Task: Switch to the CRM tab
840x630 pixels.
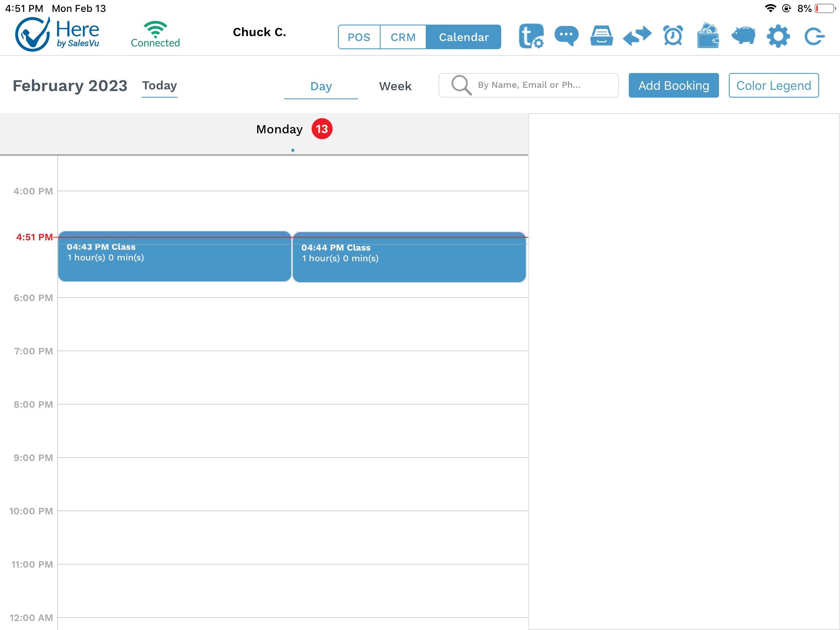Action: click(403, 37)
